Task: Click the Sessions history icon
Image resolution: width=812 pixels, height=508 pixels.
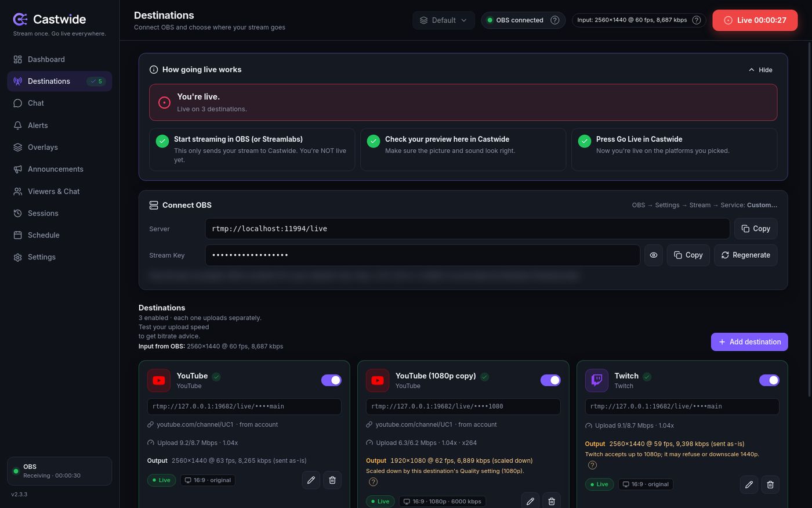Action: click(x=18, y=213)
